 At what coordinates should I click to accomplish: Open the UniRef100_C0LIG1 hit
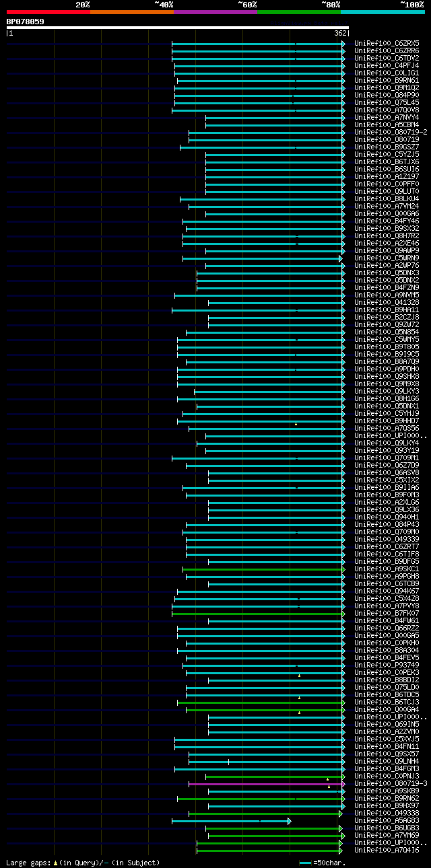coord(387,73)
